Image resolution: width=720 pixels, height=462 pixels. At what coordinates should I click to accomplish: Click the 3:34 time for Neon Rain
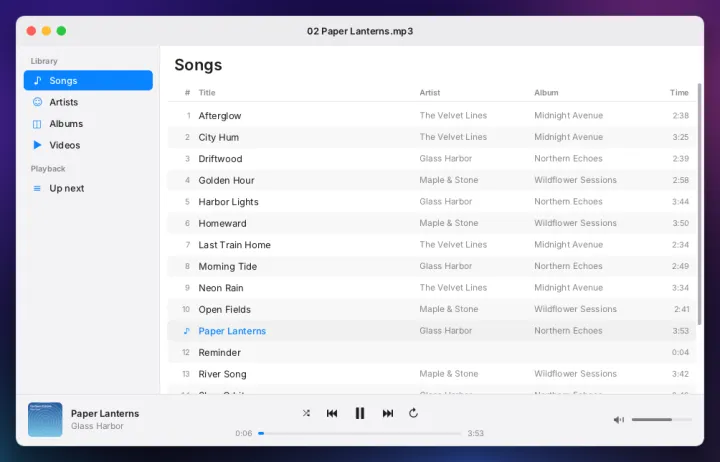(681, 288)
